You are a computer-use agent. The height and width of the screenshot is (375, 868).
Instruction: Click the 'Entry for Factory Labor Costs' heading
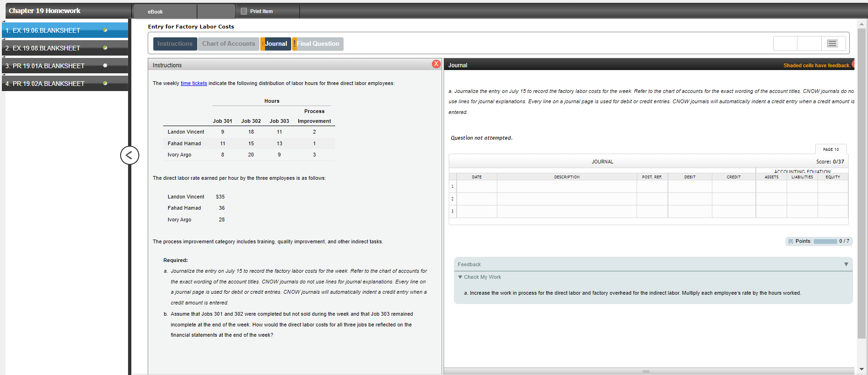191,27
